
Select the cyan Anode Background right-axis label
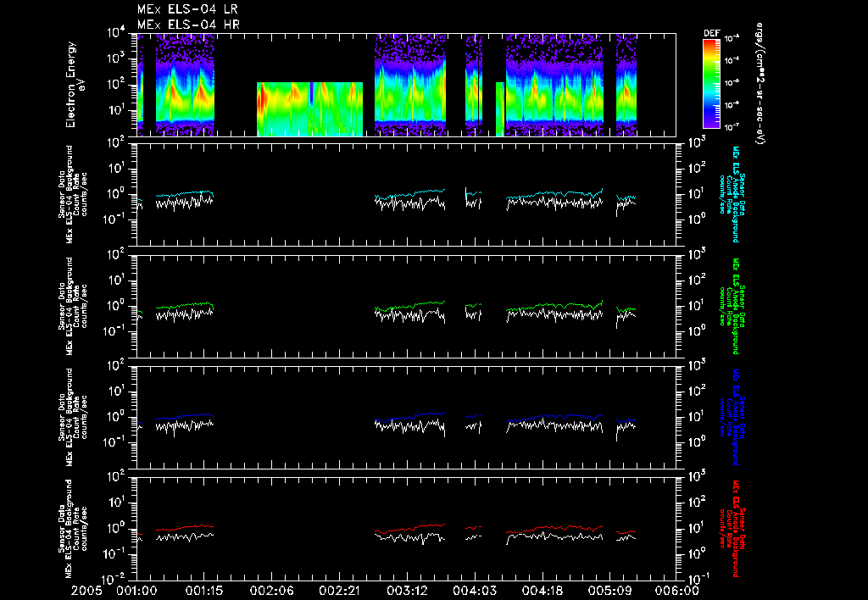[x=732, y=194]
